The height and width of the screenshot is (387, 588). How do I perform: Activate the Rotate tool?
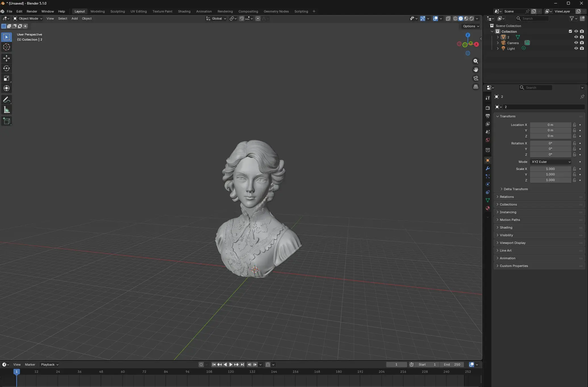(x=7, y=68)
